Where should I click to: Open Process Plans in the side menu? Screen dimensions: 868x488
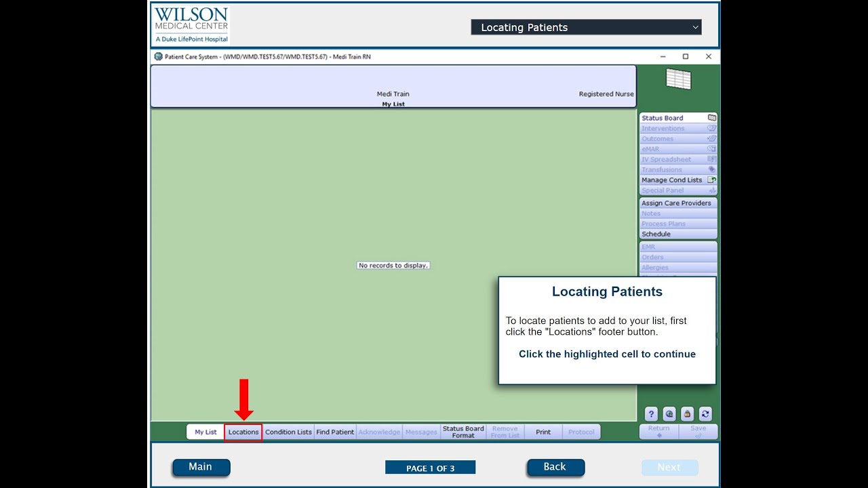coord(678,224)
